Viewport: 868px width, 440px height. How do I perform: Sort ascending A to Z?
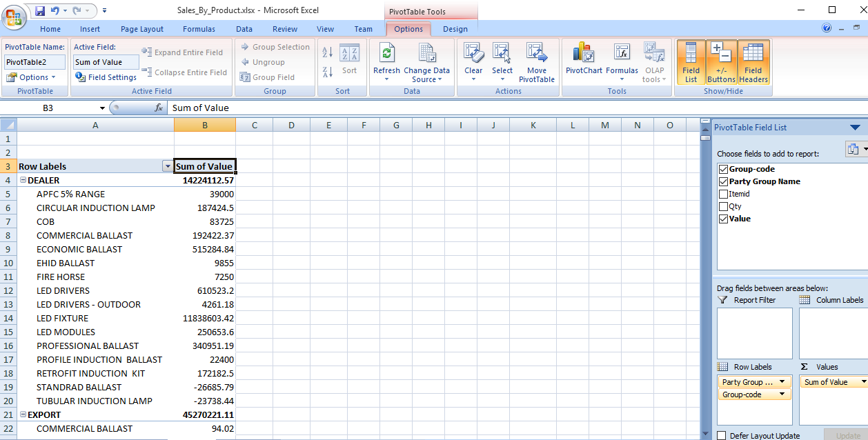[328, 52]
